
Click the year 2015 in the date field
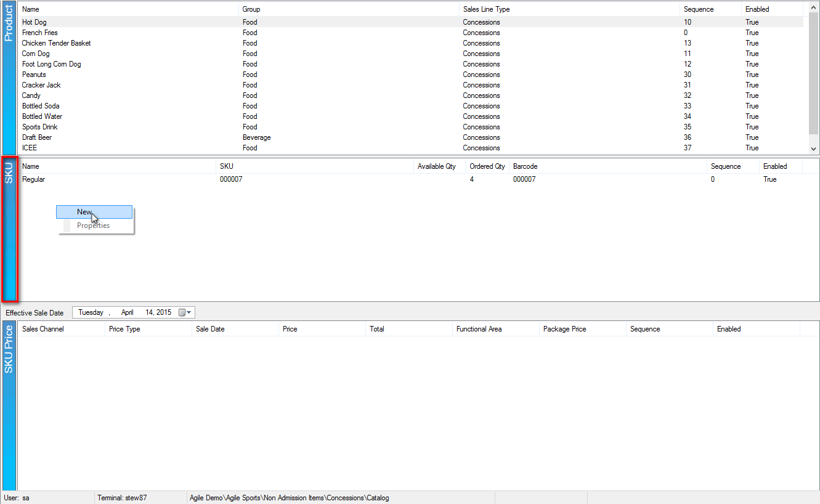tap(164, 312)
